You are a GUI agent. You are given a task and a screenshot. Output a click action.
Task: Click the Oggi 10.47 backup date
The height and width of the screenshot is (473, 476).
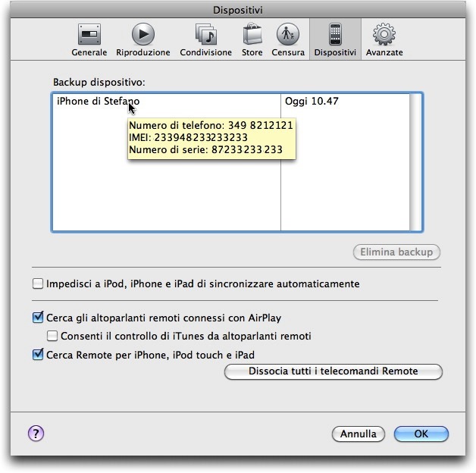pos(312,101)
